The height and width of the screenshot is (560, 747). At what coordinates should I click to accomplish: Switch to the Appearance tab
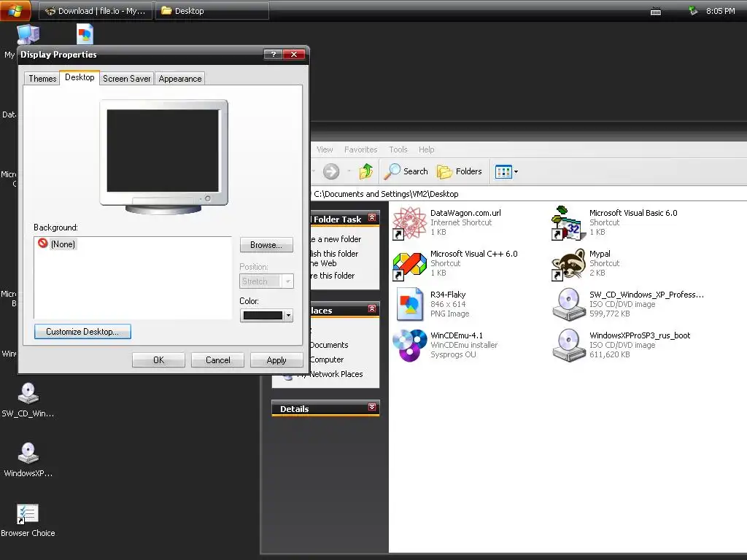(180, 79)
